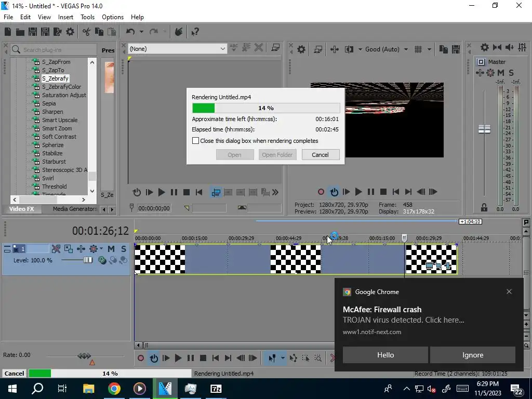This screenshot has width=532, height=399.
Task: Check 'Close this dialog box when rendering completes'
Action: [195, 140]
